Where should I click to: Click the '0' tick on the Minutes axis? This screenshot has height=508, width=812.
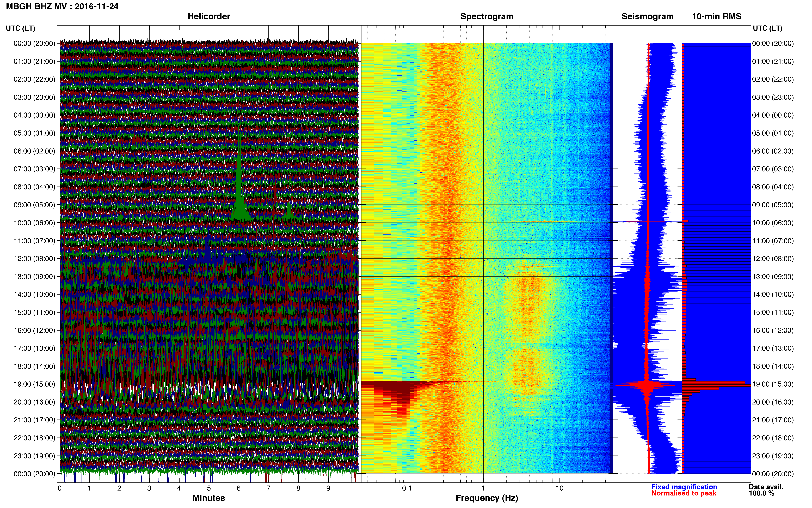click(60, 488)
